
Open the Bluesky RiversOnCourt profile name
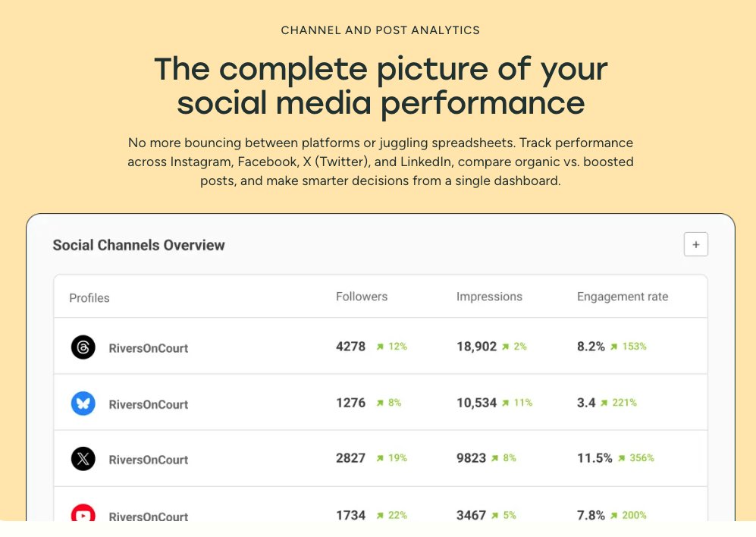pos(149,404)
